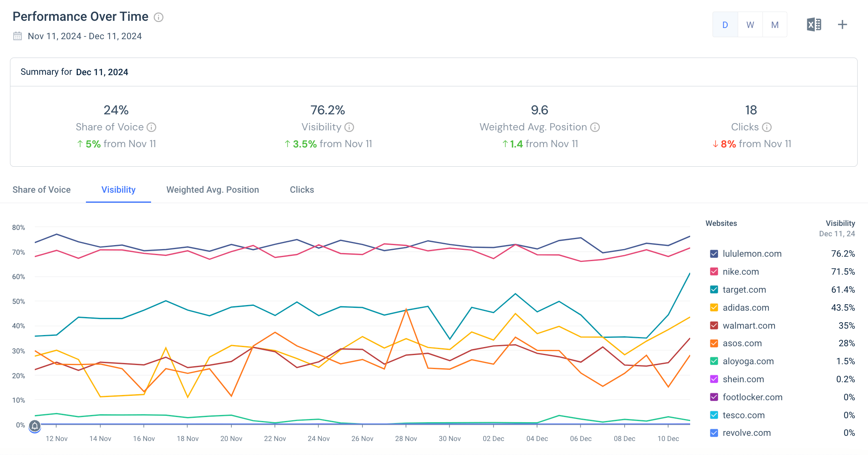Select daily D granularity button
This screenshot has width=868, height=455.
point(725,25)
